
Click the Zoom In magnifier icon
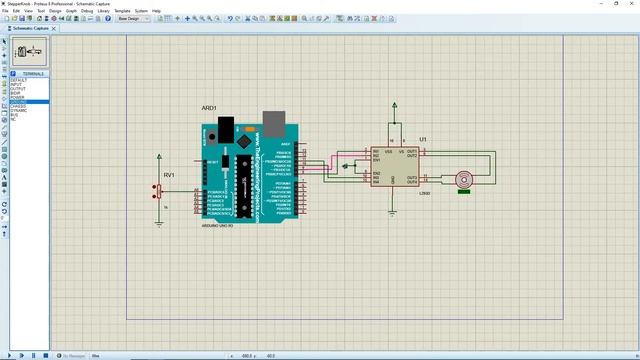pyautogui.click(x=195, y=19)
